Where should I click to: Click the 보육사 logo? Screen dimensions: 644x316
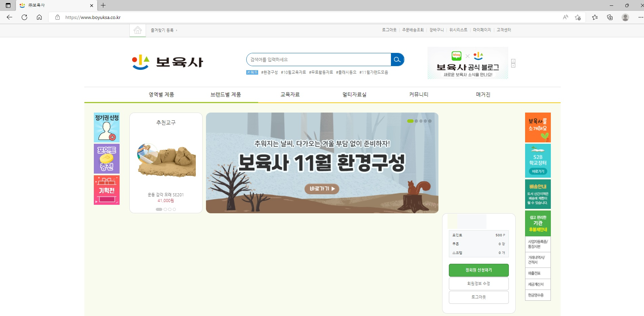coord(168,62)
